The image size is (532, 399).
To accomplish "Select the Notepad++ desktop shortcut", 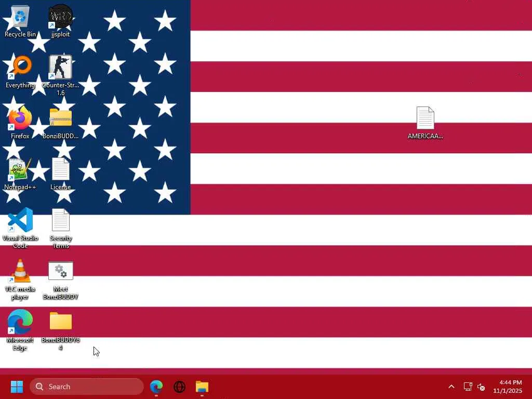I will 20,174.
